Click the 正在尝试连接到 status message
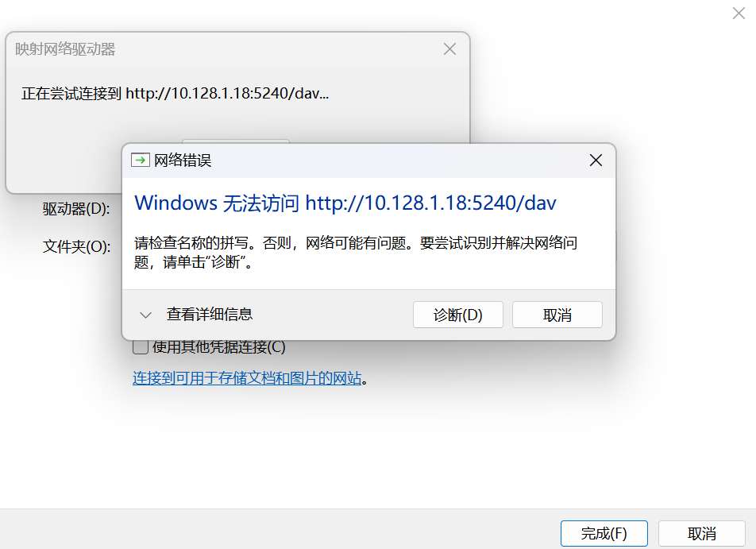 175,93
